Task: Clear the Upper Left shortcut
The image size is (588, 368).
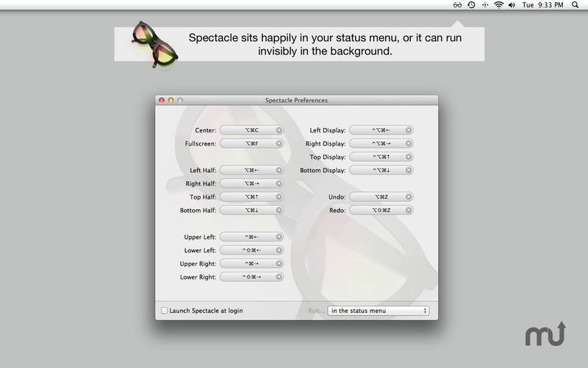Action: coord(279,236)
